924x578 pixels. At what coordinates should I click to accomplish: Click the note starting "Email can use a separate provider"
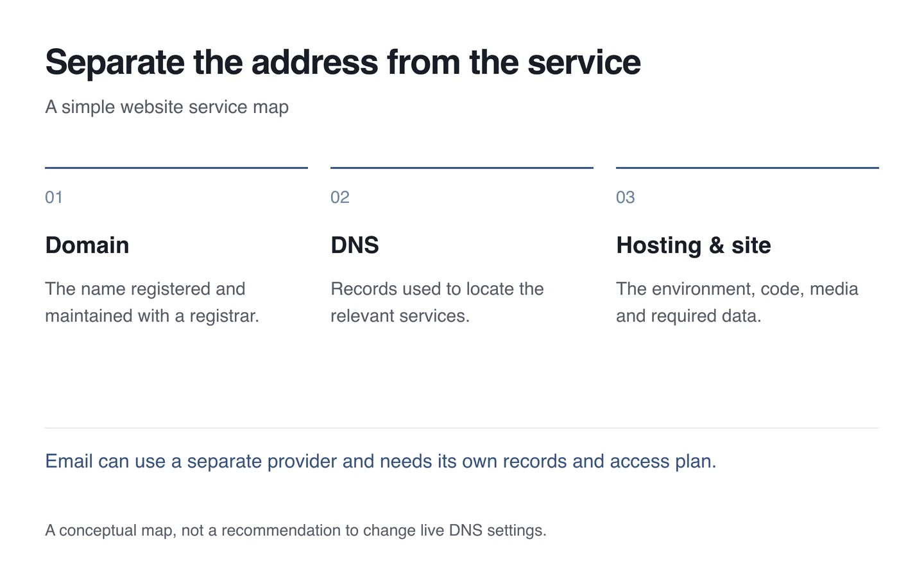381,461
